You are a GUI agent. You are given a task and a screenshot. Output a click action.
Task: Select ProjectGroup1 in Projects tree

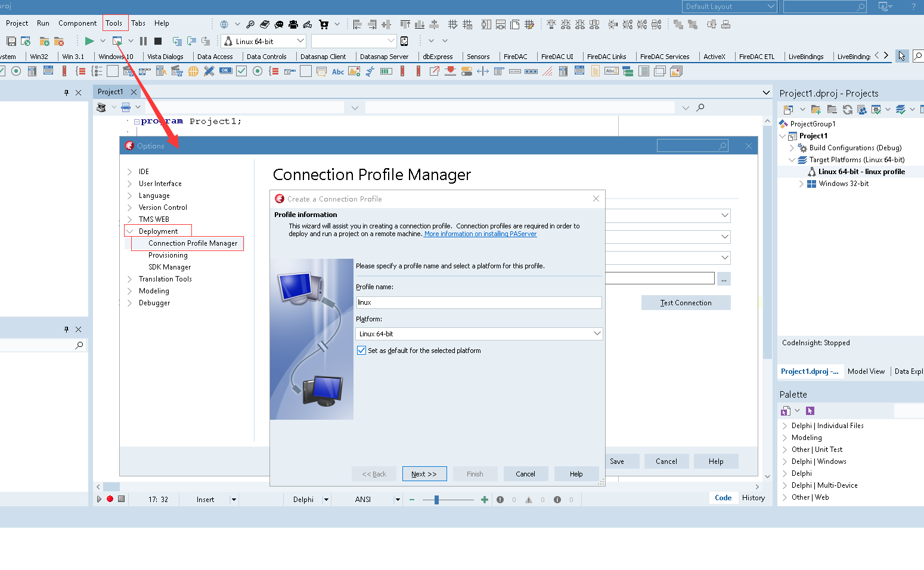(813, 124)
